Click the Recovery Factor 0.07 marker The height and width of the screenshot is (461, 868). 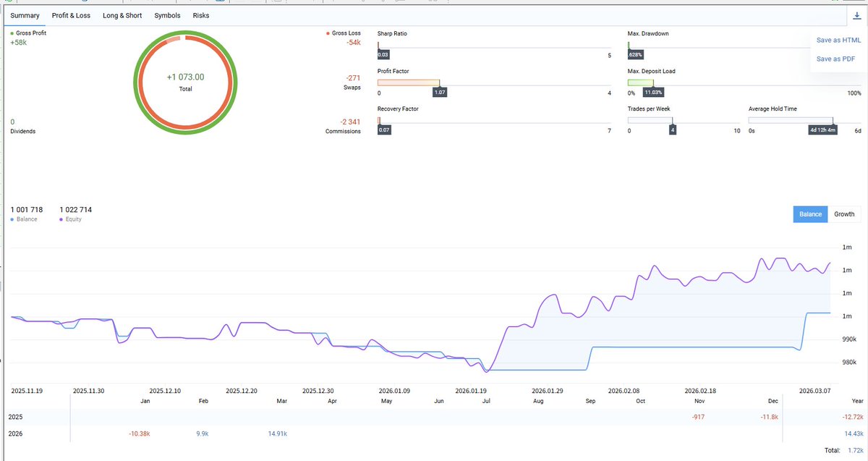[x=384, y=130]
